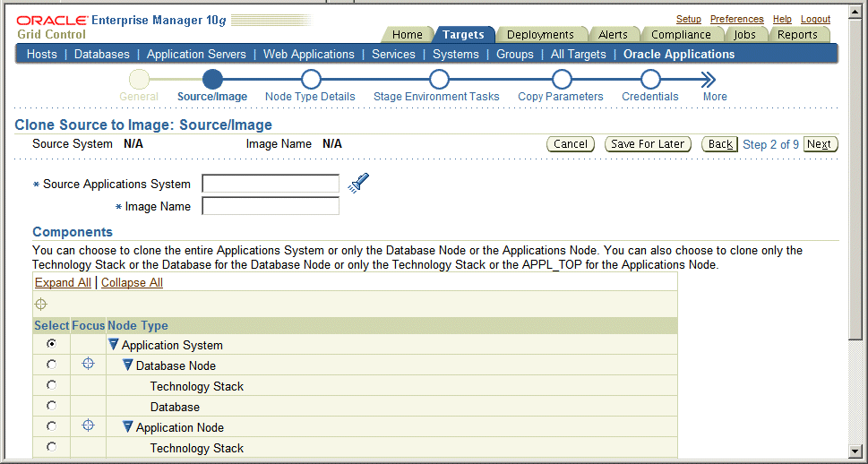Click the focus crosshair icon below Expand All
Viewport: 868px width, 464px height.
pos(41,304)
